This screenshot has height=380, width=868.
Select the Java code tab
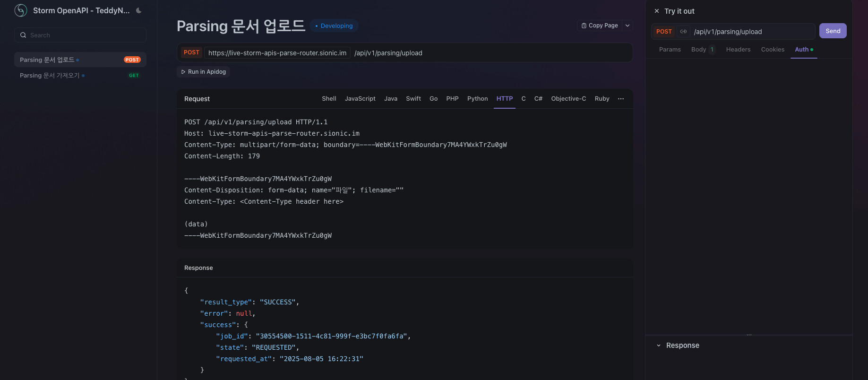click(391, 99)
